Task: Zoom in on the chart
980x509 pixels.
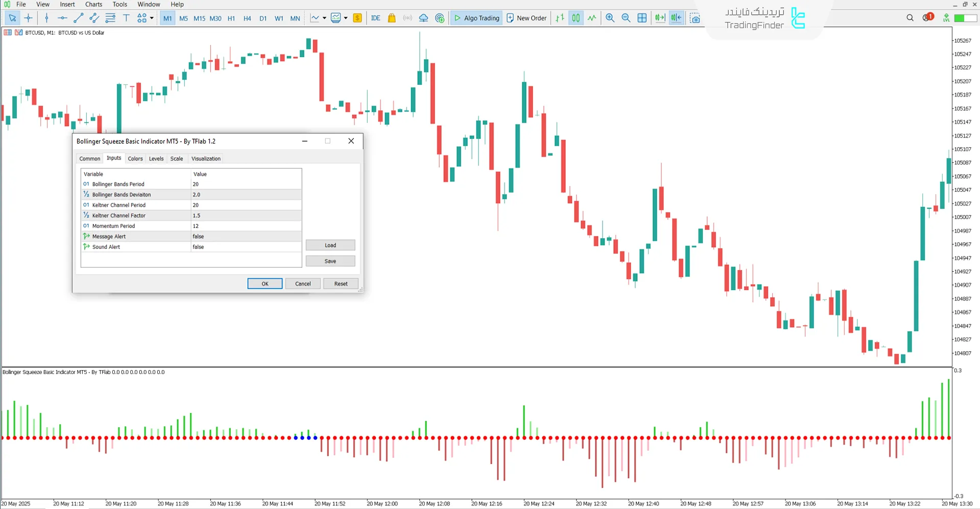Action: (x=610, y=18)
